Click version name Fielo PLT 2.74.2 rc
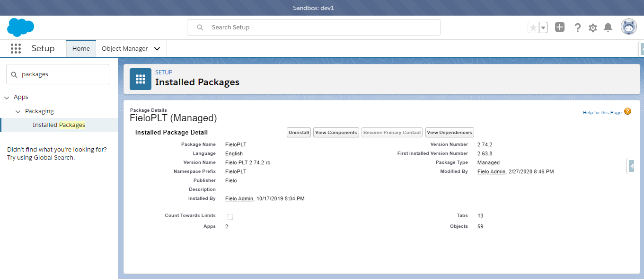Screen dimensions: 644x279 pyautogui.click(x=247, y=162)
